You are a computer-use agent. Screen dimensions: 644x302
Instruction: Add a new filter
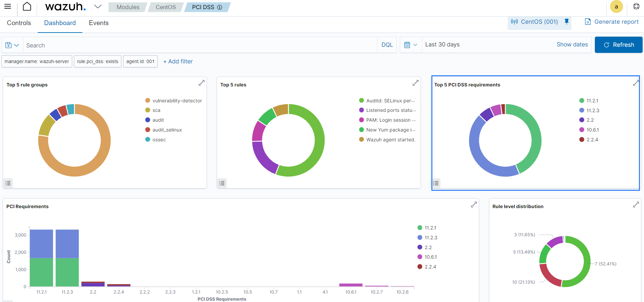(x=178, y=61)
